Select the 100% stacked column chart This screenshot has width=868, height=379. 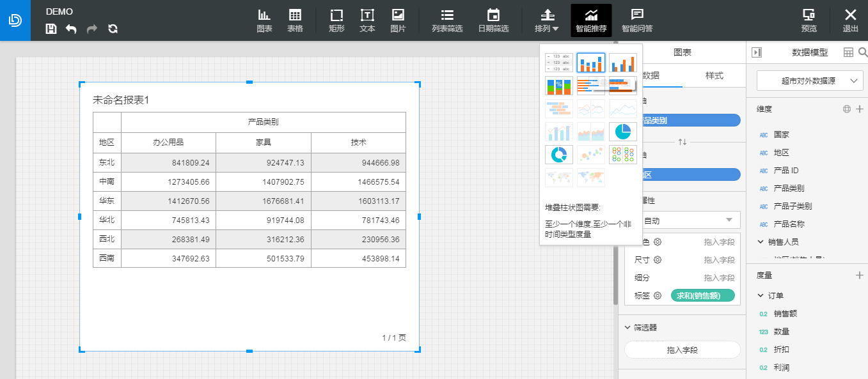(x=559, y=86)
